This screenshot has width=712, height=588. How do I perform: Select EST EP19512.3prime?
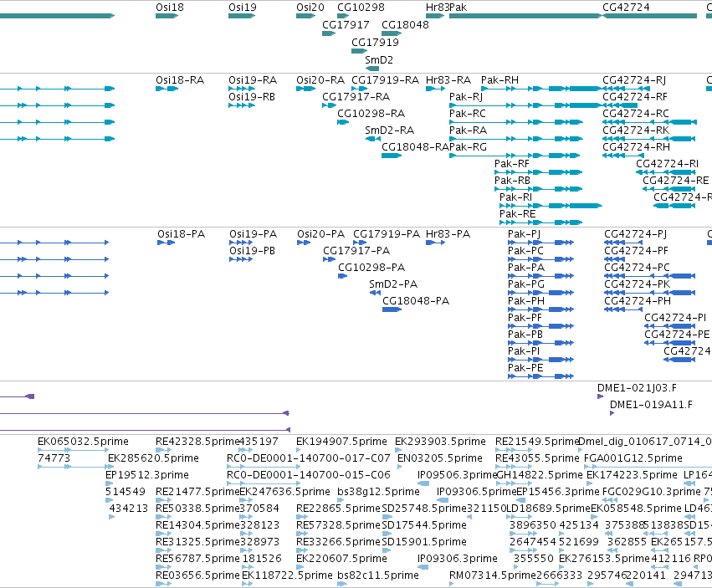pyautogui.click(x=110, y=483)
